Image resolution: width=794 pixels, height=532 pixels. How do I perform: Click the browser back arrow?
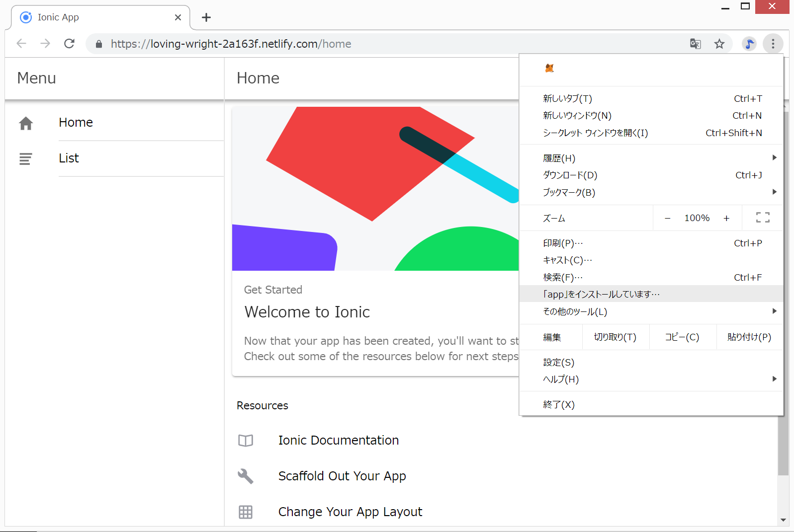[x=21, y=44]
